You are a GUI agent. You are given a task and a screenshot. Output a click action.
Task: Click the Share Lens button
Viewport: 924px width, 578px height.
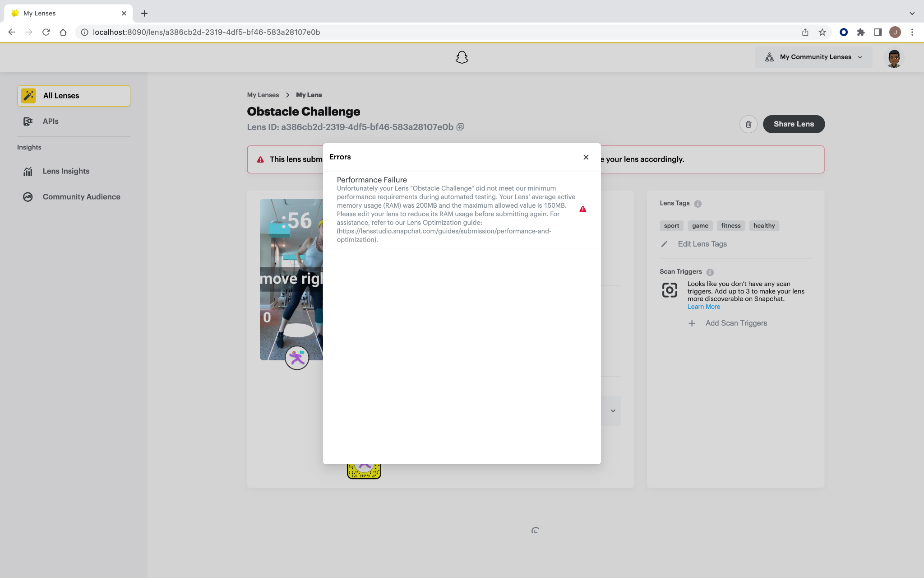794,124
